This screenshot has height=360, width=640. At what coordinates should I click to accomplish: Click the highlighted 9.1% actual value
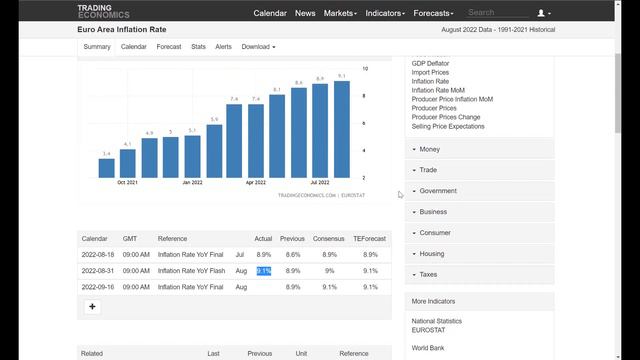[264, 271]
